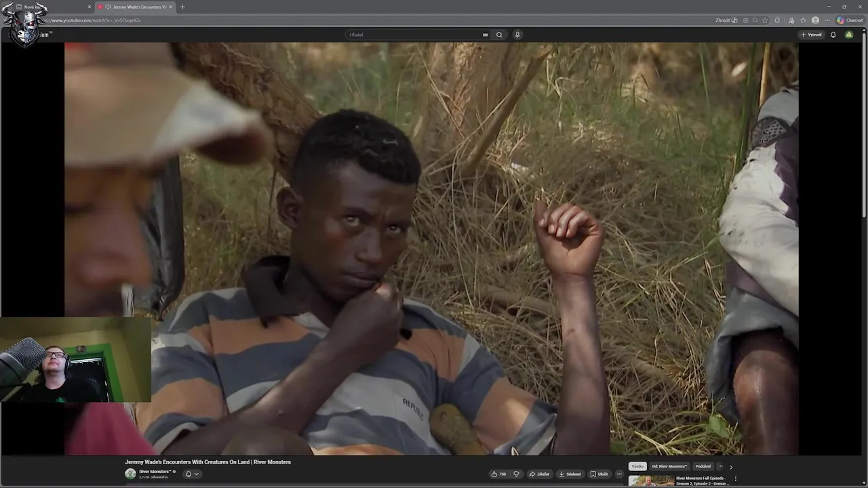Close the Jeremy Wade's Encounters tab
868x488 pixels.
coord(170,7)
